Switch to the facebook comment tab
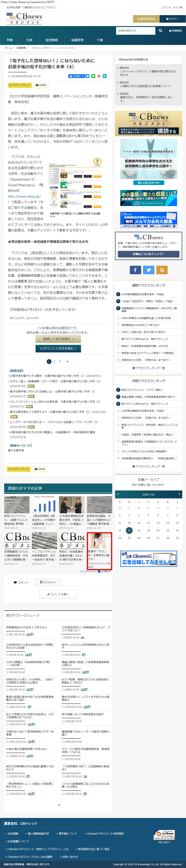Image resolution: width=186 pixels, height=868 pixels. point(48,582)
